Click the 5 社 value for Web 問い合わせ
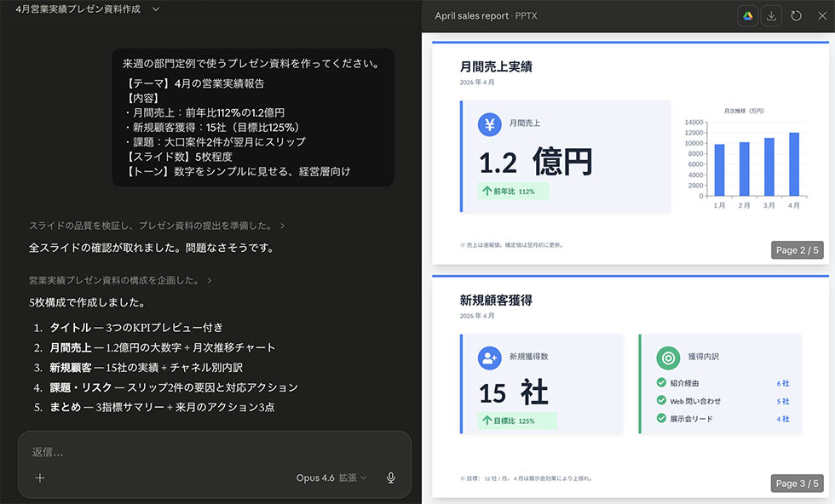The image size is (835, 504). pos(783,401)
